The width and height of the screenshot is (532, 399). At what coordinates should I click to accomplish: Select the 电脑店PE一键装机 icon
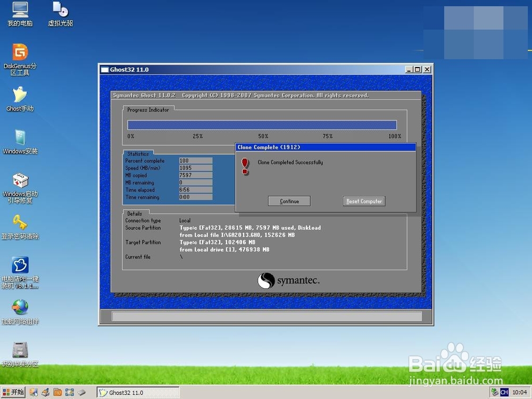tap(20, 272)
